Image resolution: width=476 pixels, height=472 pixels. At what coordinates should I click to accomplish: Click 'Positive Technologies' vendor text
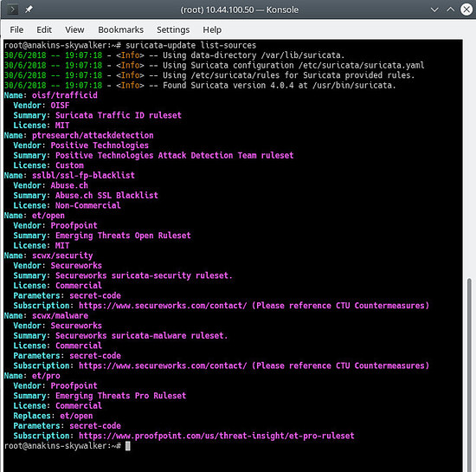pos(100,145)
